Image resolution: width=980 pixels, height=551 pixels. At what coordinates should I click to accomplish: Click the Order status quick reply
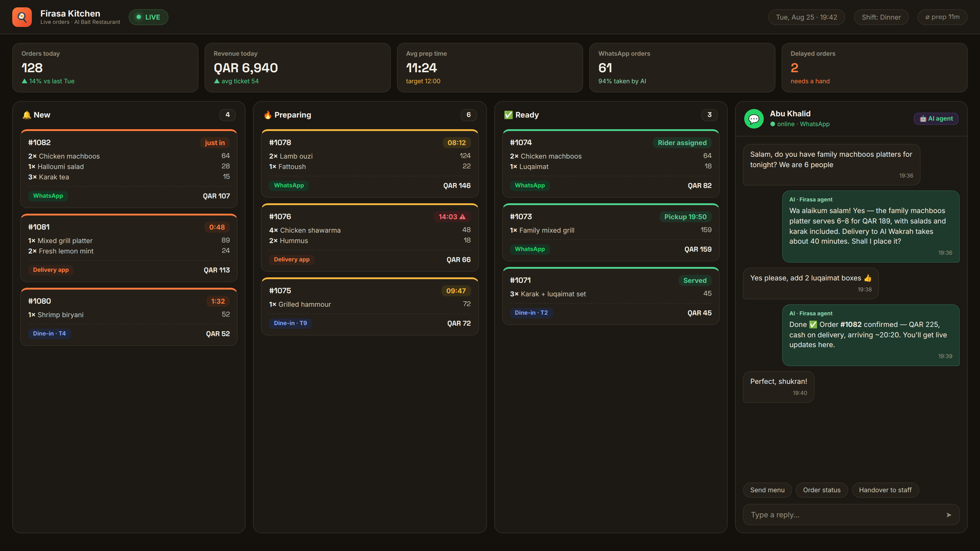point(822,490)
